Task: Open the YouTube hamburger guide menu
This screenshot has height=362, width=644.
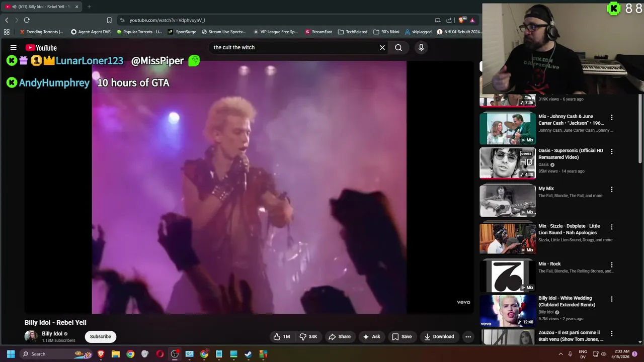Action: pyautogui.click(x=14, y=48)
